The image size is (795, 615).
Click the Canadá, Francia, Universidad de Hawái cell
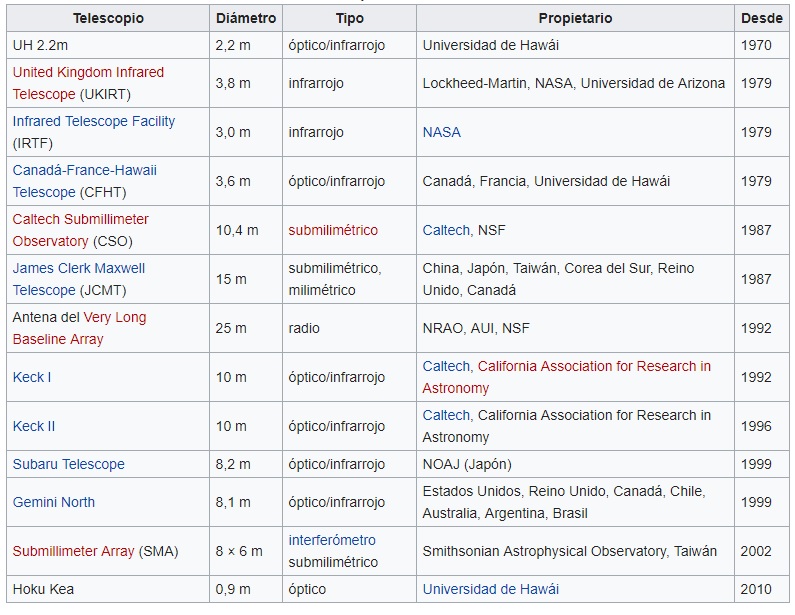[x=575, y=181]
